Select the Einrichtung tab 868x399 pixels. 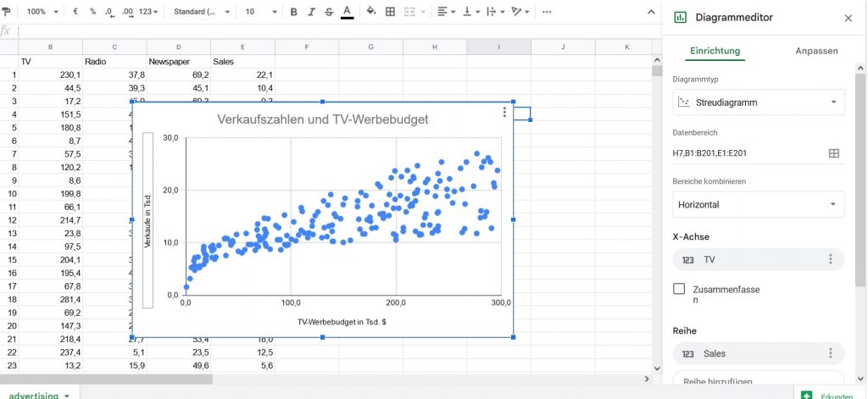(x=715, y=51)
